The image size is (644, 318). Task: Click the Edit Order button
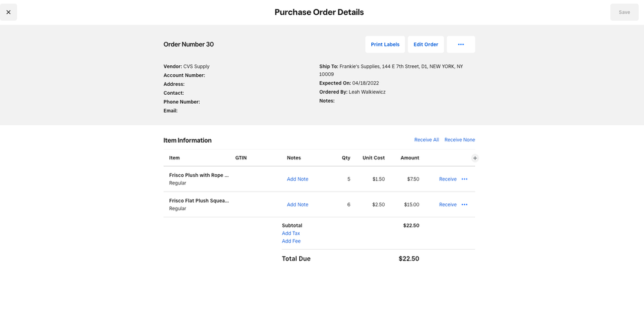pyautogui.click(x=425, y=45)
